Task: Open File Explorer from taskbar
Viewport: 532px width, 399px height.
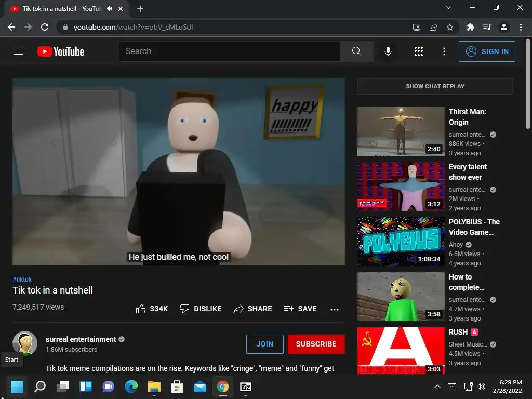Action: click(154, 387)
